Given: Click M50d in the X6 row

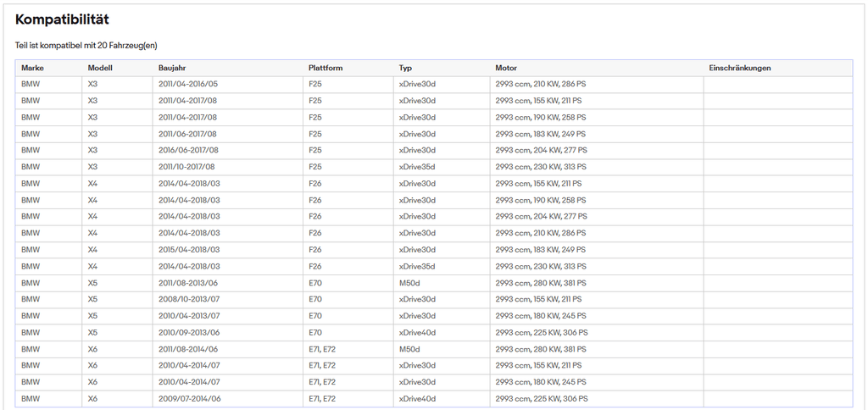Looking at the screenshot, I should [x=409, y=349].
